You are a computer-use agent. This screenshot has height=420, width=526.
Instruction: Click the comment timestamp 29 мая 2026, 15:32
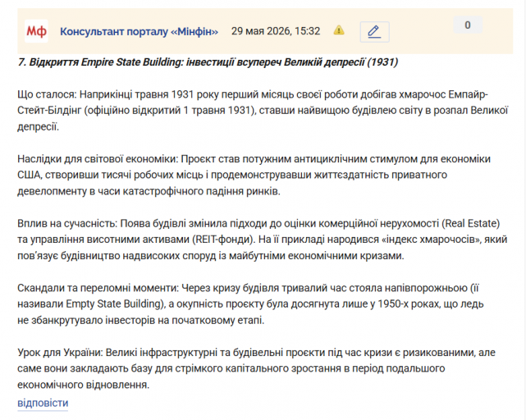[276, 31]
